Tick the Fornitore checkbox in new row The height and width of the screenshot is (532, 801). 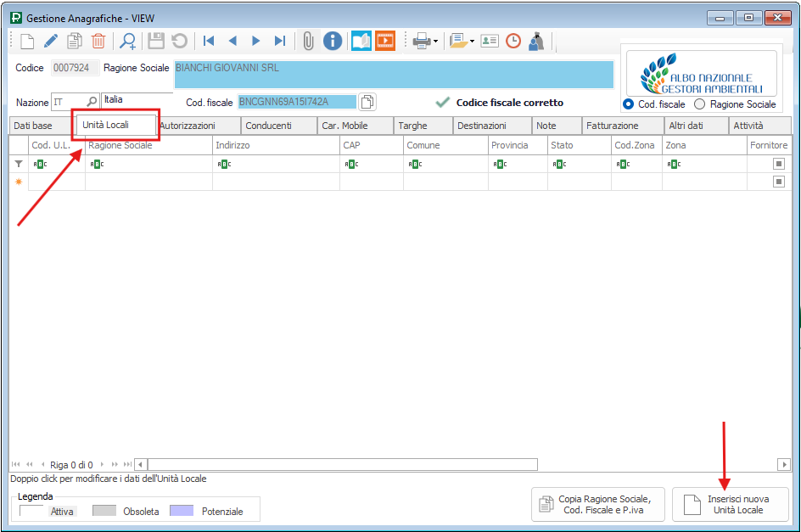tap(778, 182)
